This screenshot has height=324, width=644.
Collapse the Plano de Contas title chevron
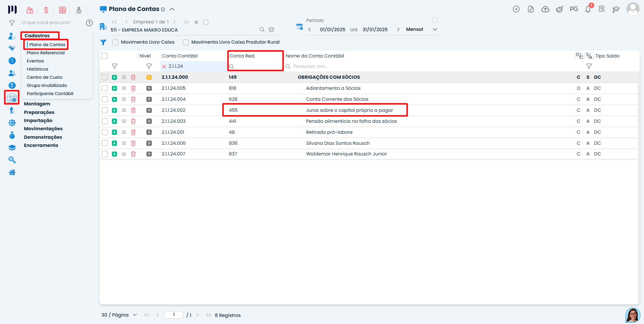(172, 9)
